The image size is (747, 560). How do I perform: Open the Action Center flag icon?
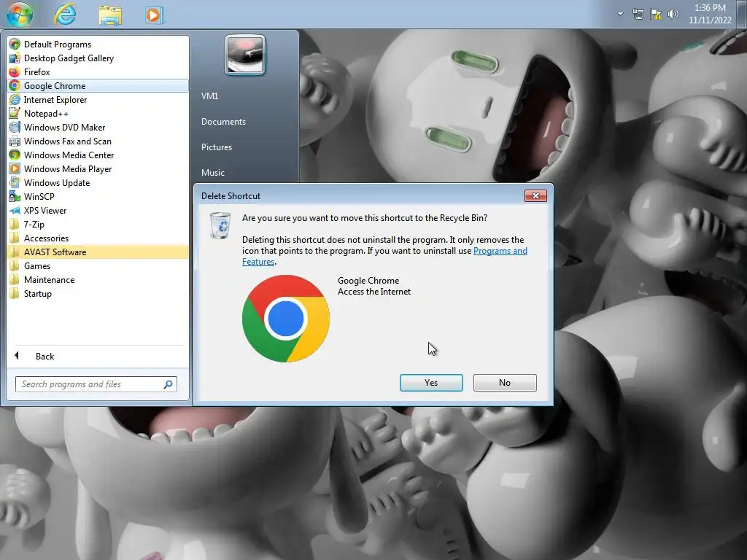click(656, 14)
